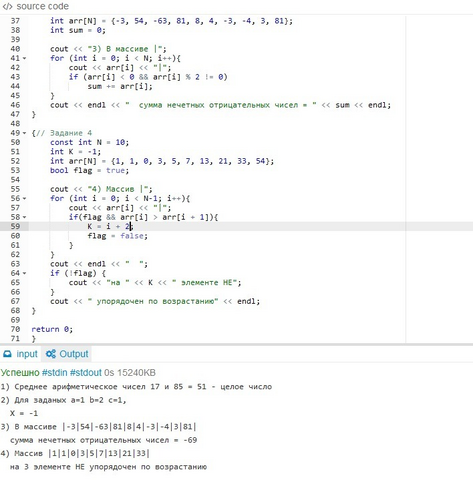Place cursor at end of line 53
Screen dimensions: 473x480
tap(129, 170)
